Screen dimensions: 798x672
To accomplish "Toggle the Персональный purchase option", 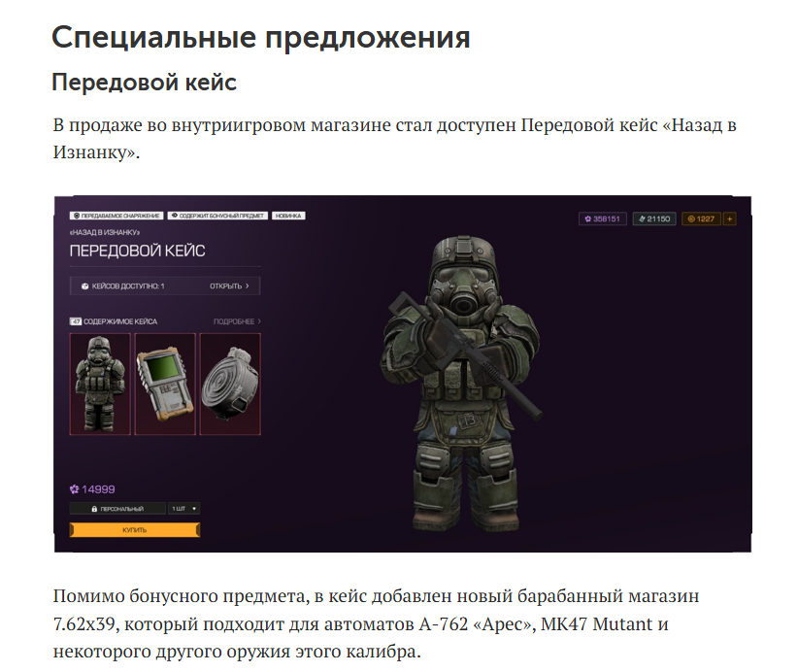I will (x=117, y=509).
